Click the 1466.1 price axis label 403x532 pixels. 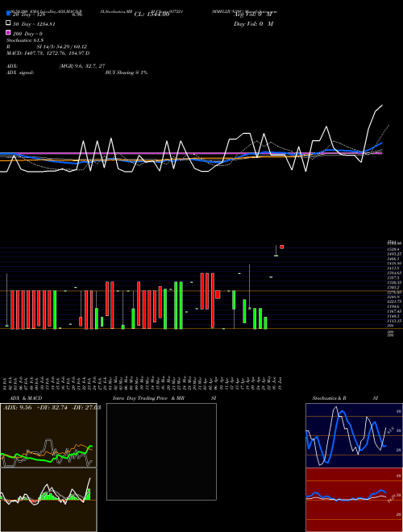point(393,259)
